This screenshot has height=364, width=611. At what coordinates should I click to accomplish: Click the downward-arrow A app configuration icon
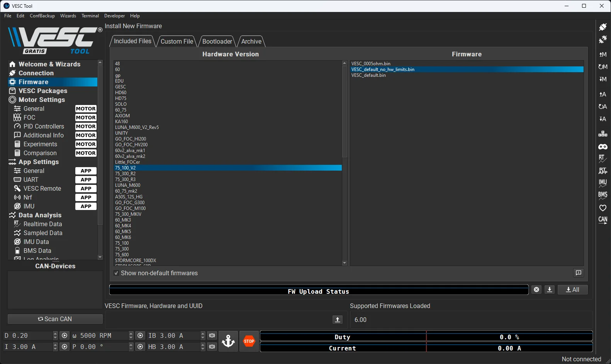(x=603, y=119)
